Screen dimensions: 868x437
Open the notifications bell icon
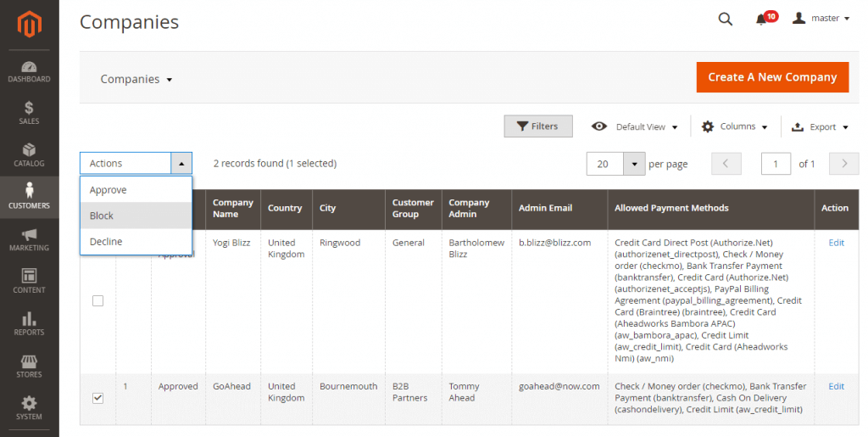click(761, 20)
